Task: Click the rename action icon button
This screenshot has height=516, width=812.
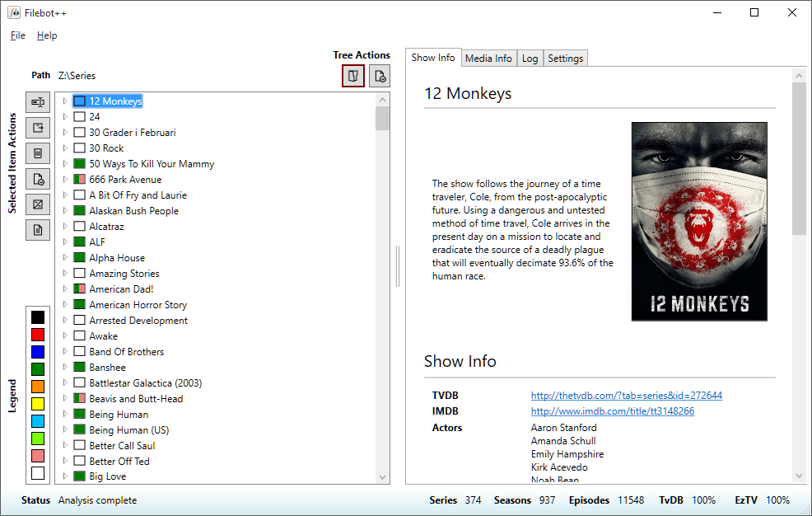Action: coord(38,102)
